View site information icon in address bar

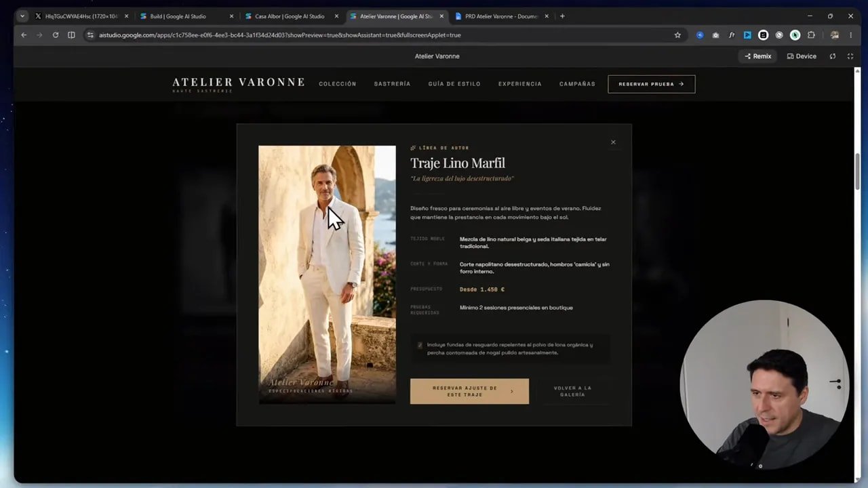(90, 35)
